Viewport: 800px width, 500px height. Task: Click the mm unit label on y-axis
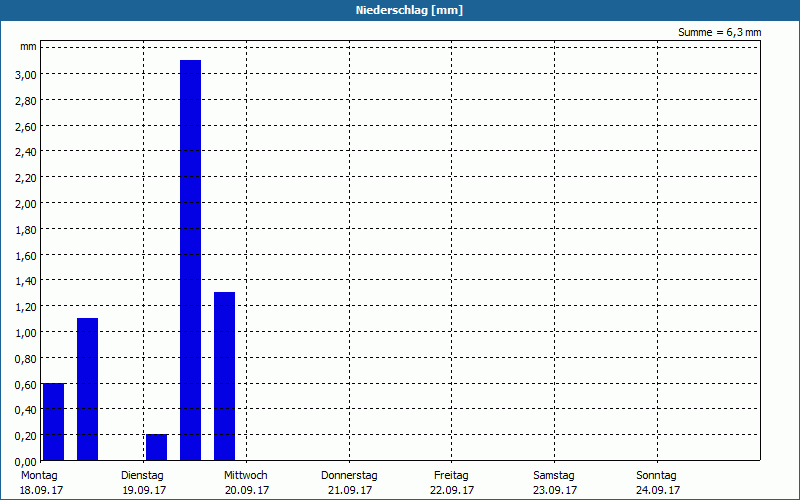(x=28, y=47)
